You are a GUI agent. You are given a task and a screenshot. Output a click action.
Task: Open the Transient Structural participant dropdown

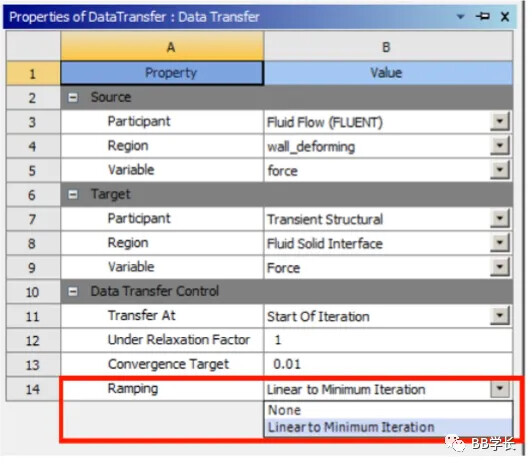(x=500, y=219)
